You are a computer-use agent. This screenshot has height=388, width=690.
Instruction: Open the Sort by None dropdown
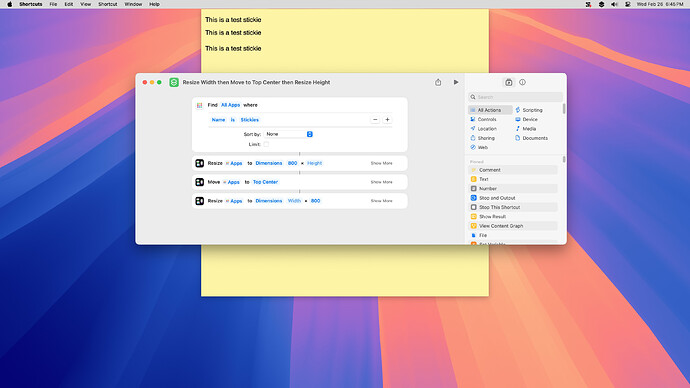coord(288,134)
